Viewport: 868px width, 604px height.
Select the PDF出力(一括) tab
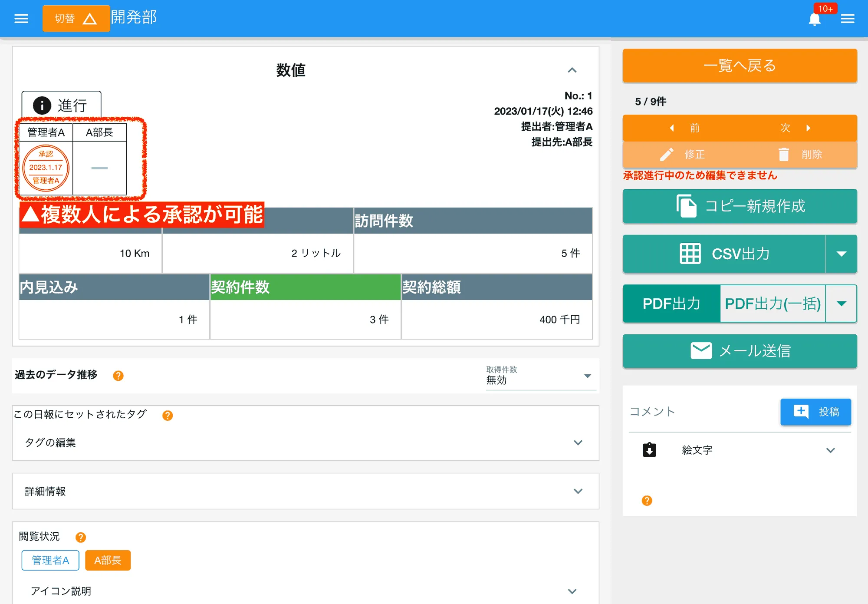[773, 304]
